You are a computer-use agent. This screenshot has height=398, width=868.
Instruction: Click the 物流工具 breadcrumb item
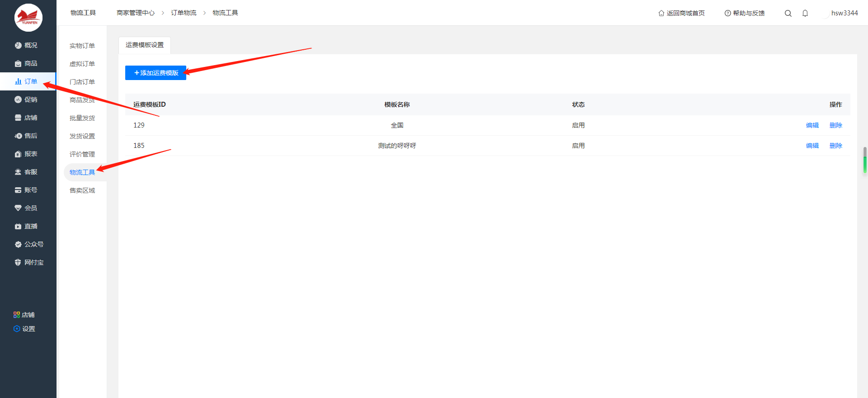point(225,13)
